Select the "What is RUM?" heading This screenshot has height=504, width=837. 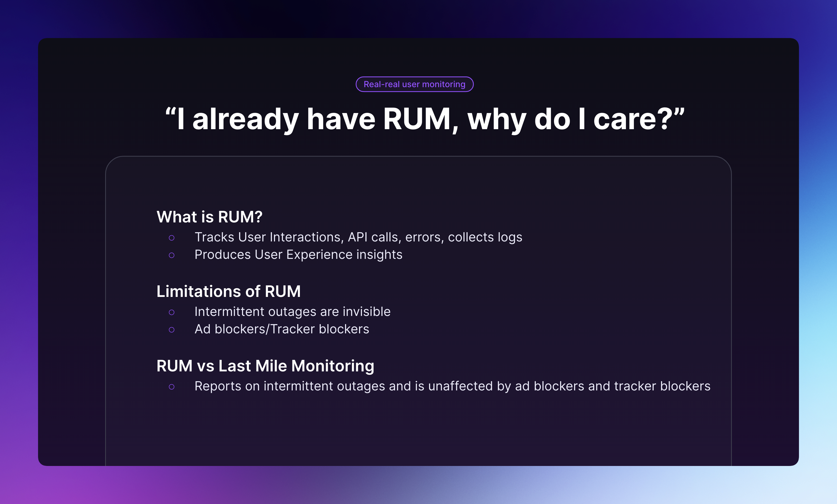pos(210,216)
